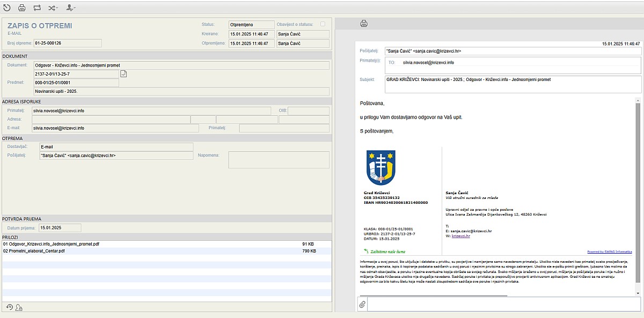The image size is (644, 318).
Task: Open the user checkmark dropdown in the toolbar
Action: [71, 8]
